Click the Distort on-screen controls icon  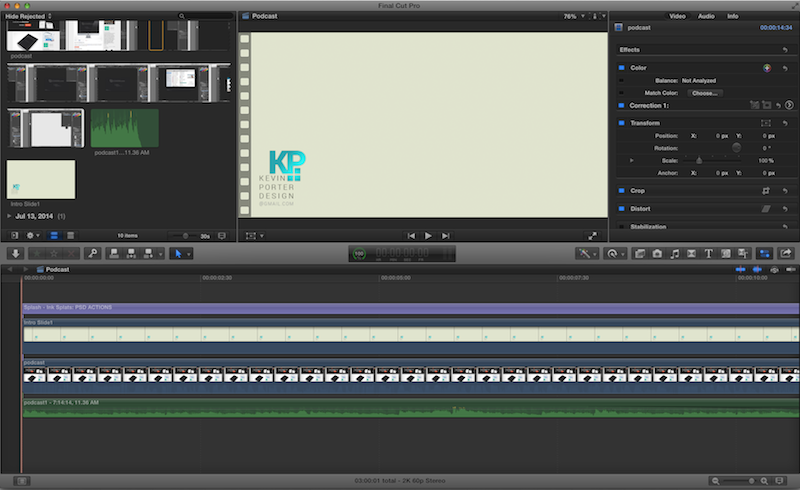coord(766,209)
